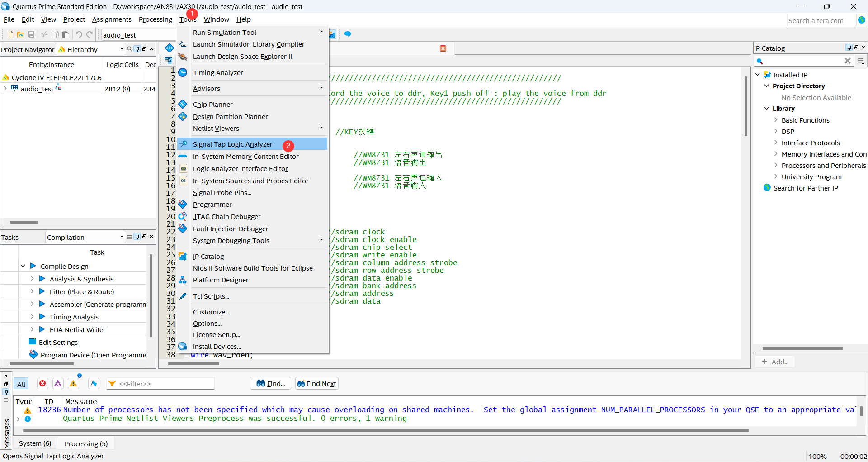Click the search icon in Project Navigator

(x=130, y=49)
